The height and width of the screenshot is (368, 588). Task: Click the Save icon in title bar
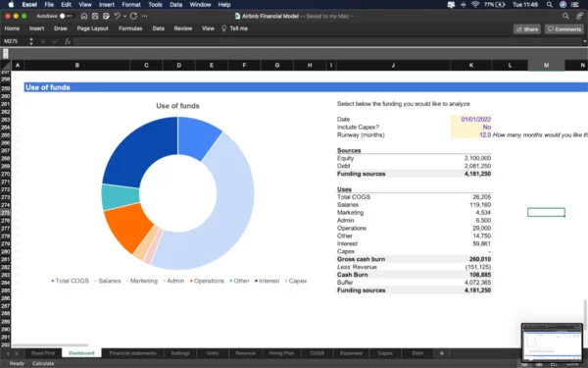[x=95, y=16]
